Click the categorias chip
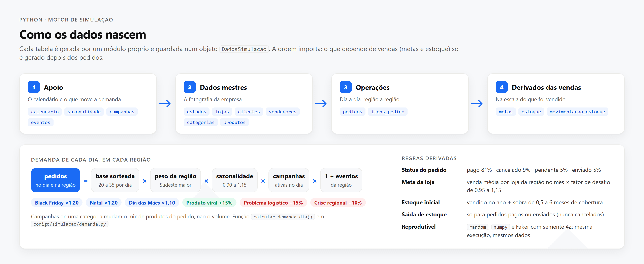The image size is (644, 264). [x=200, y=122]
